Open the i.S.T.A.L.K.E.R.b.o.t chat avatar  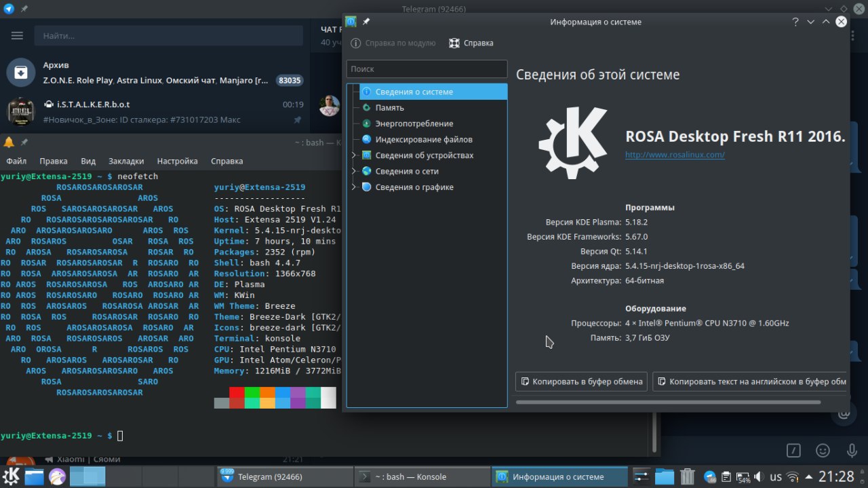click(x=21, y=111)
